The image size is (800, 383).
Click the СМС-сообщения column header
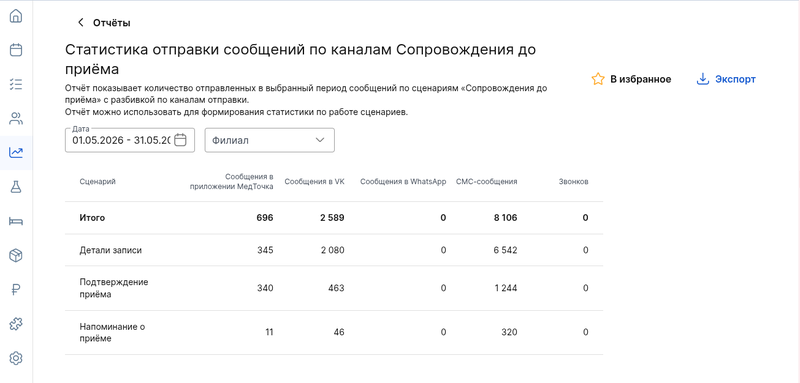coord(486,182)
